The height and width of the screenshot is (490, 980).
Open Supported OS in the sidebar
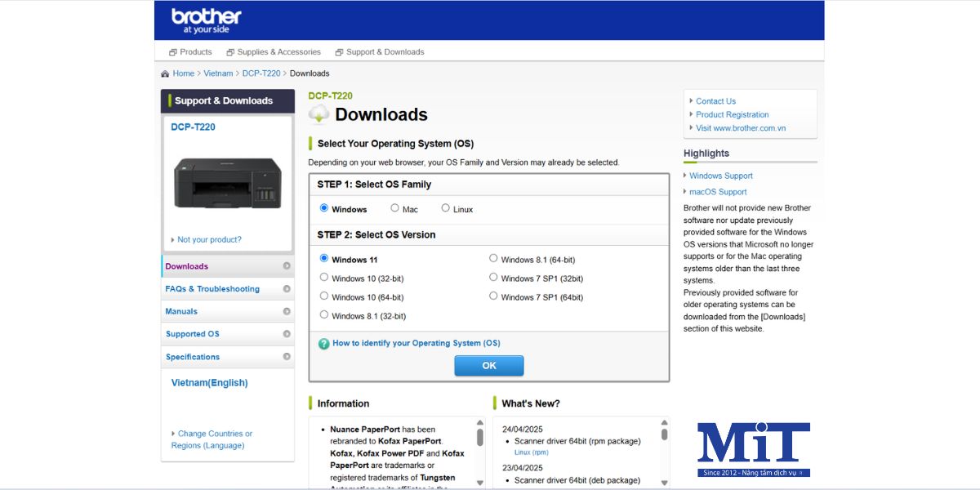coord(228,334)
